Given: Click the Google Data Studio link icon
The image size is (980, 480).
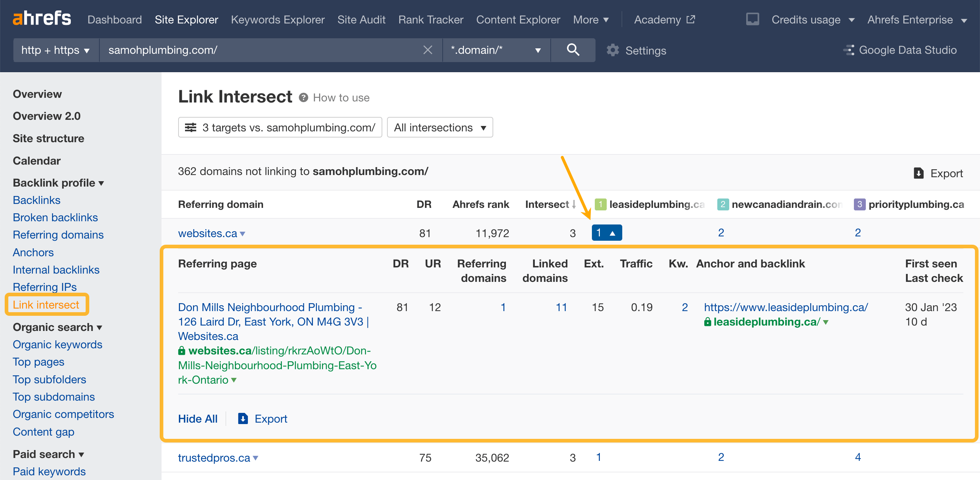Looking at the screenshot, I should (x=850, y=50).
